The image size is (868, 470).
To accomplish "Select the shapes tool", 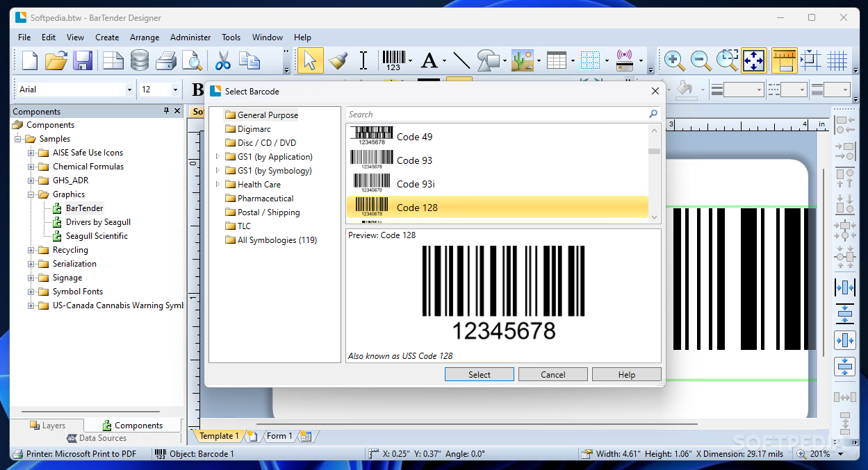I will (x=489, y=61).
